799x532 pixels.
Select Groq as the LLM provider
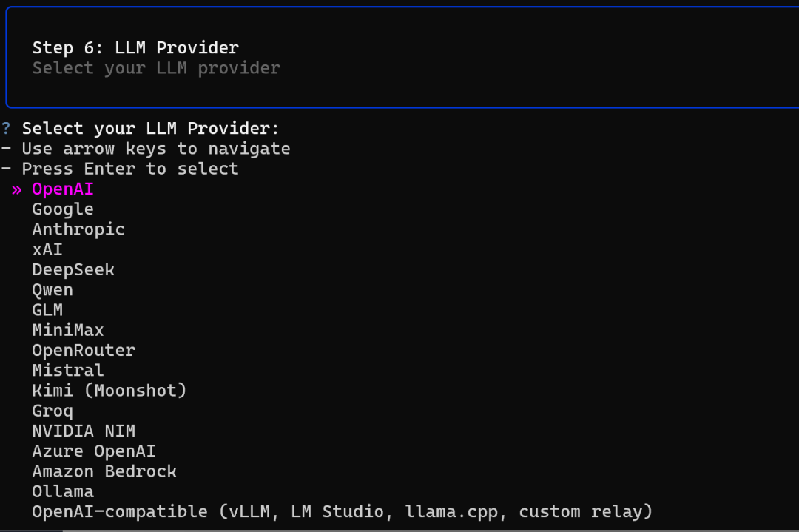click(x=53, y=411)
